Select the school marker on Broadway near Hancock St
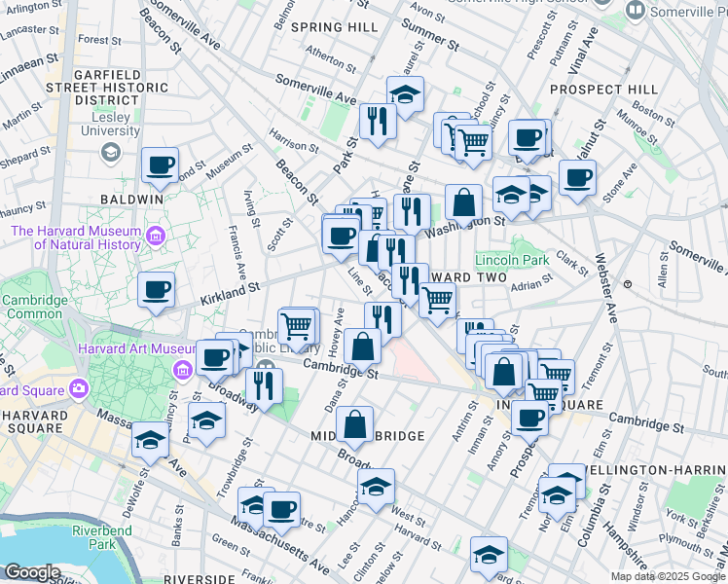 pyautogui.click(x=376, y=490)
